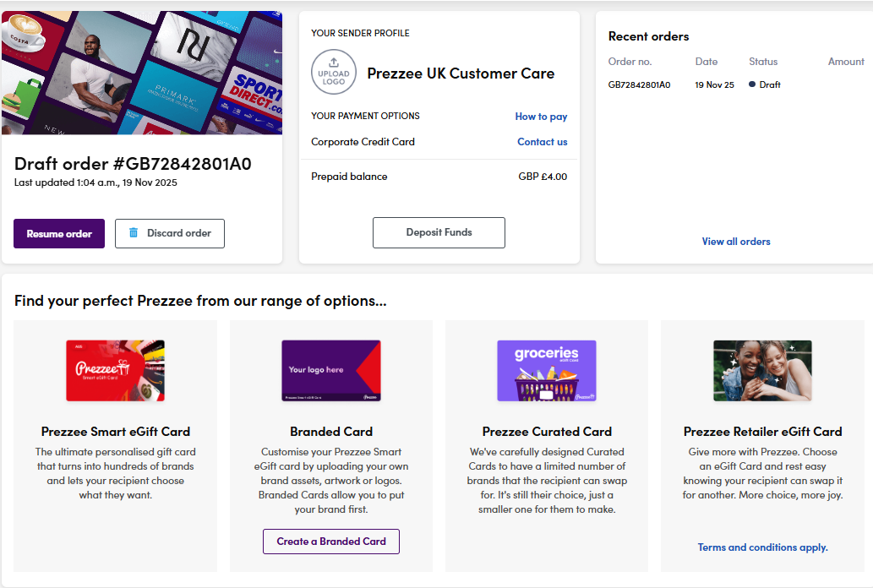Image resolution: width=873 pixels, height=588 pixels.
Task: Click the Date column header
Action: (x=706, y=62)
